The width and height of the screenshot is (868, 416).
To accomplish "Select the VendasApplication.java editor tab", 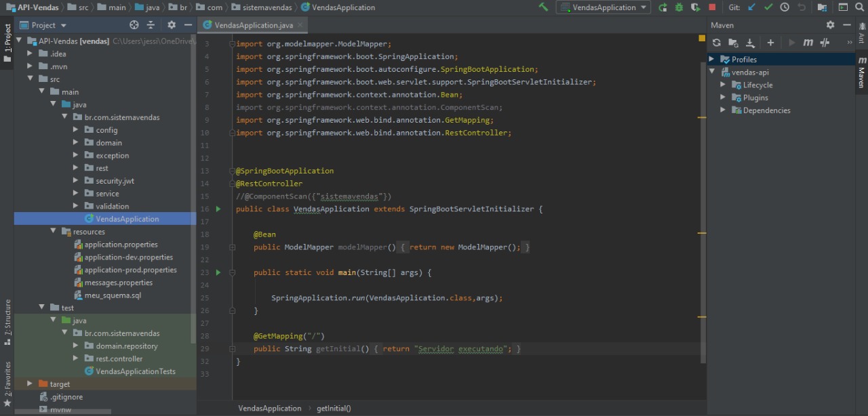I will [253, 25].
